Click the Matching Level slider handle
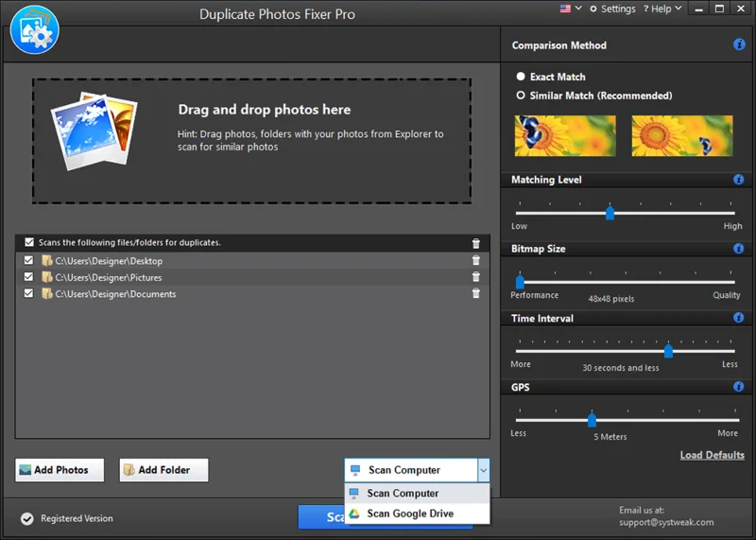The height and width of the screenshot is (540, 756). [610, 213]
